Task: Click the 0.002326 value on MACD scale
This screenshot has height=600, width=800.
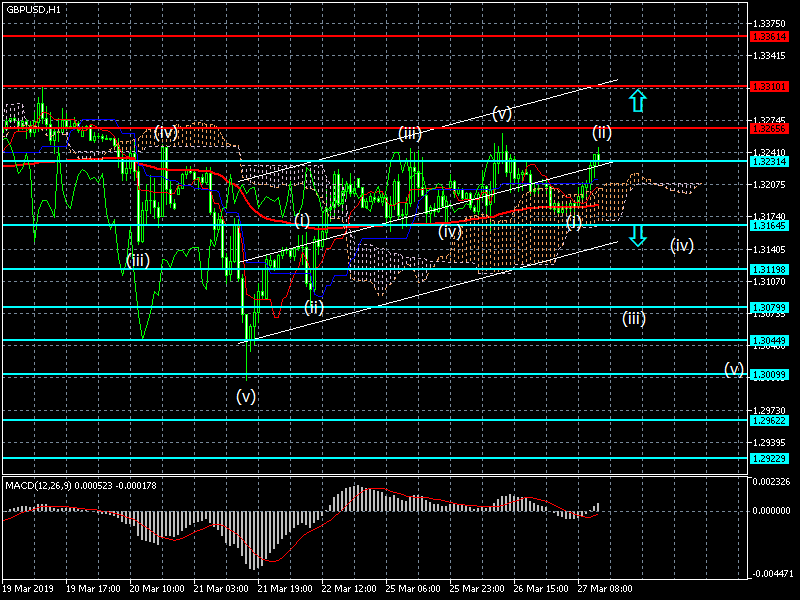Action: (771, 482)
